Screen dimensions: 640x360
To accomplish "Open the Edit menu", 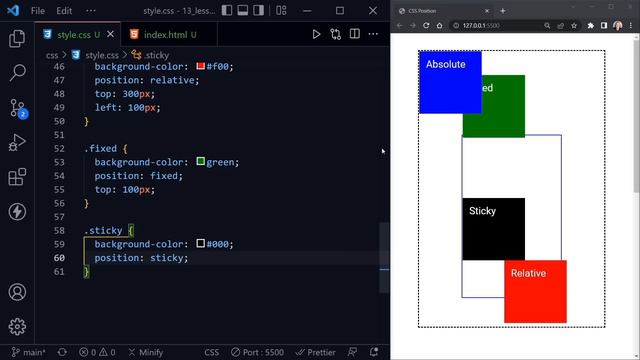I will [64, 11].
